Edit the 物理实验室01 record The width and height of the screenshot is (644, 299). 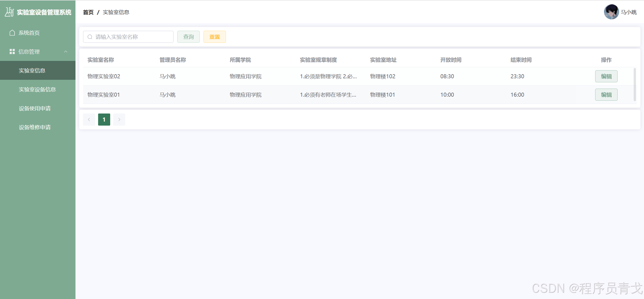[606, 95]
